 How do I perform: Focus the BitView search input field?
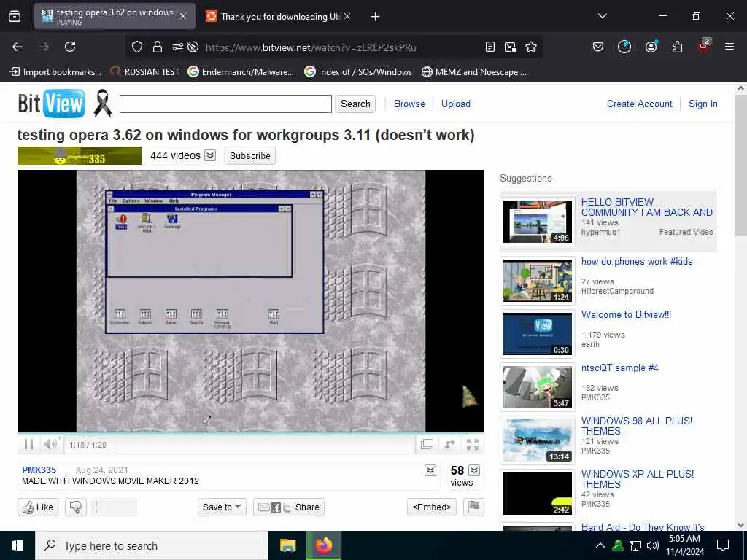(225, 104)
